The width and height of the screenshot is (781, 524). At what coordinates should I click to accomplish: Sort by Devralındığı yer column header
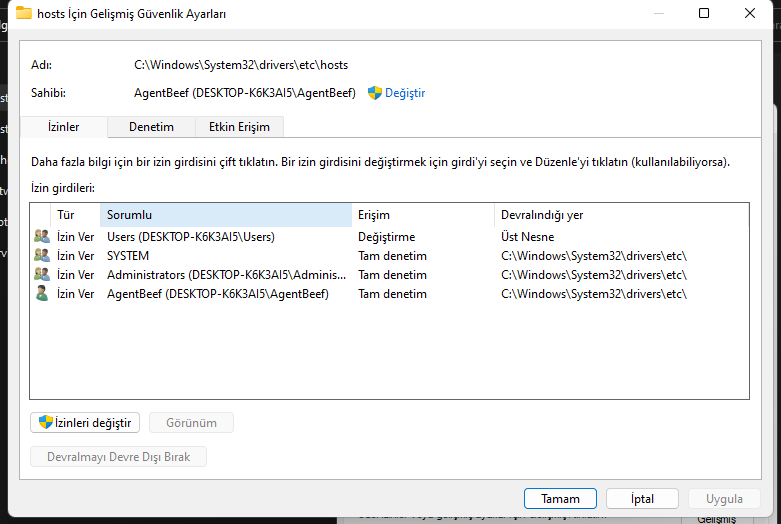[x=622, y=215]
